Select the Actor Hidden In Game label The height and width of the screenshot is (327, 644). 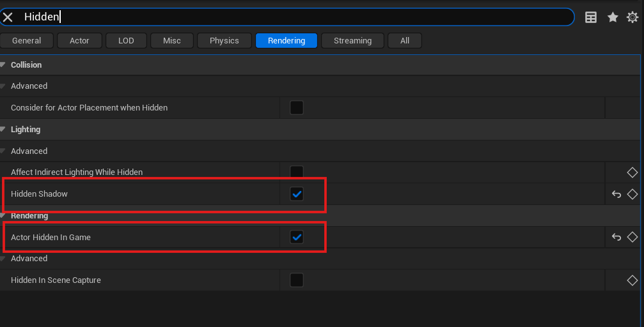51,237
